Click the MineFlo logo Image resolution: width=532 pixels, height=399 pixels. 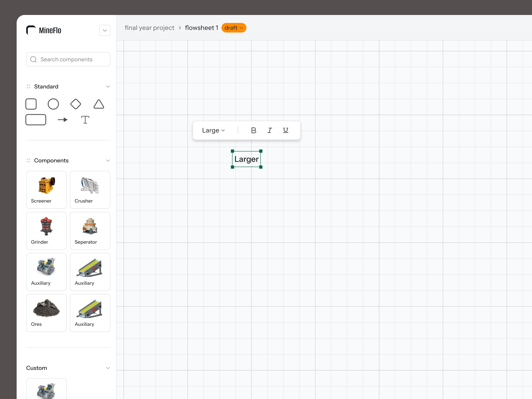pyautogui.click(x=44, y=30)
